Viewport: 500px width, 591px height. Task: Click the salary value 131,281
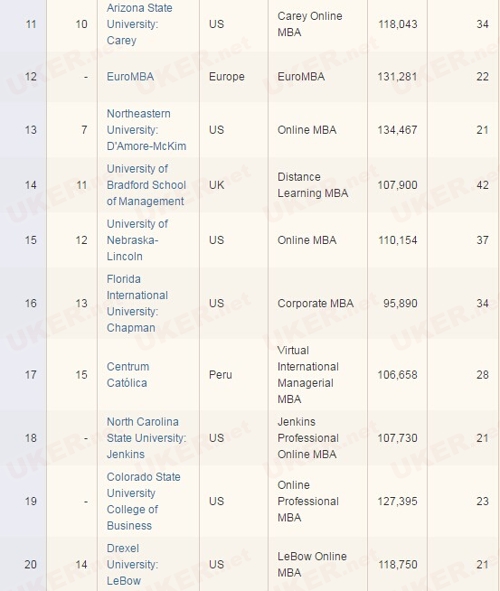tap(398, 77)
